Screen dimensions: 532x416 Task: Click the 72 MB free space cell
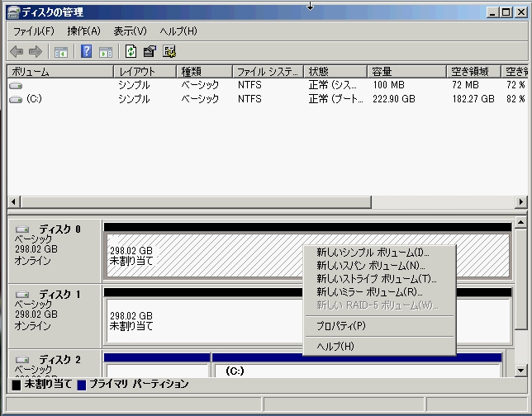466,85
